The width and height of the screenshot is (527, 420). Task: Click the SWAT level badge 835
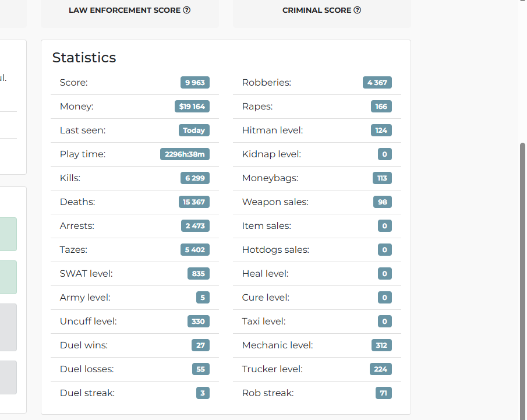click(199, 273)
